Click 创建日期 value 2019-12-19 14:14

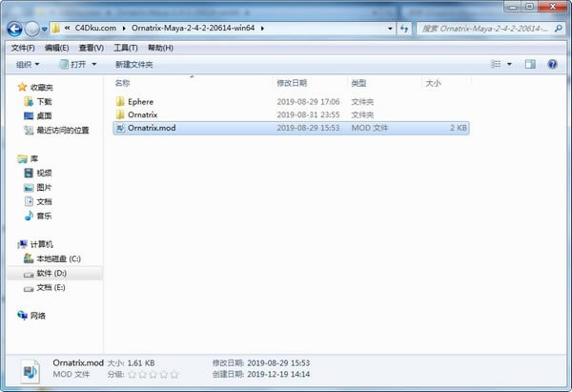coord(278,374)
